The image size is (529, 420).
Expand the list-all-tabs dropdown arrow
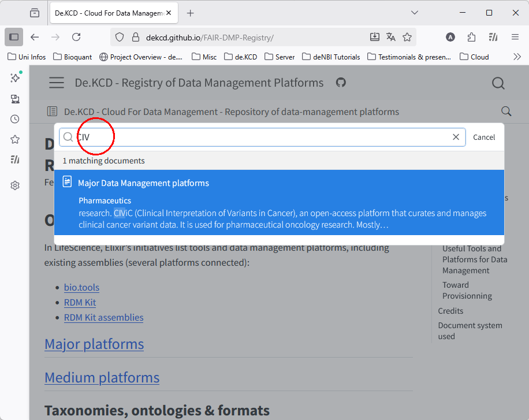coord(415,13)
